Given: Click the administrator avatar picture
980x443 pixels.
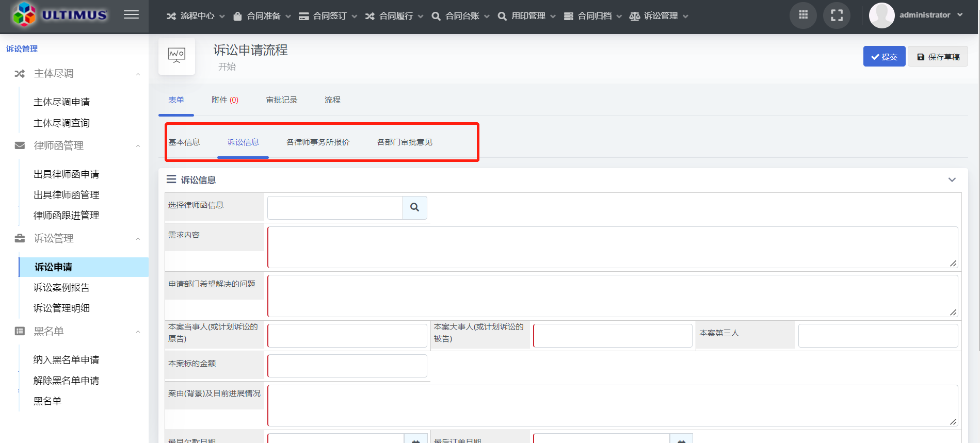Looking at the screenshot, I should 881,15.
